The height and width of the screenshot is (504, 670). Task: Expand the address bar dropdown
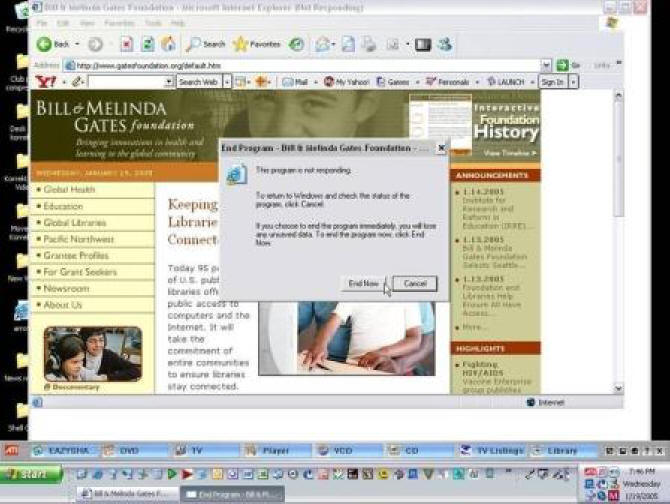[546, 65]
